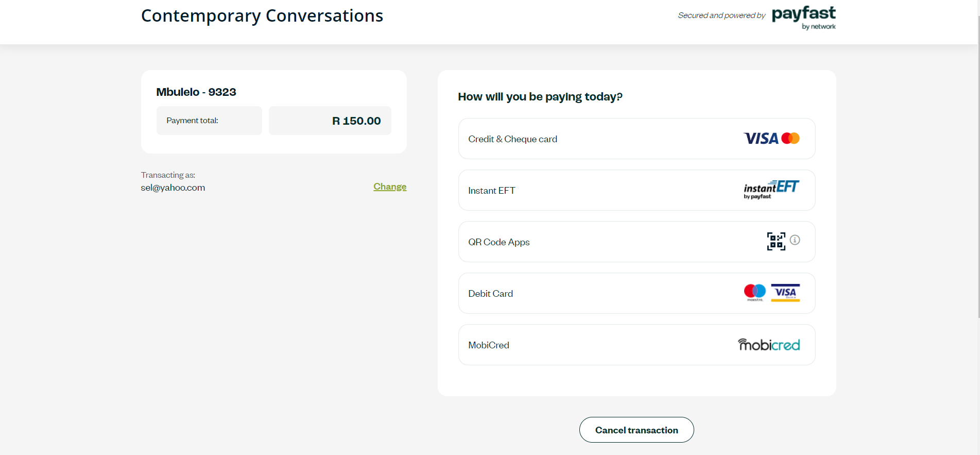Change the transacting email address
Viewport: 980px width, 455px height.
coord(390,187)
